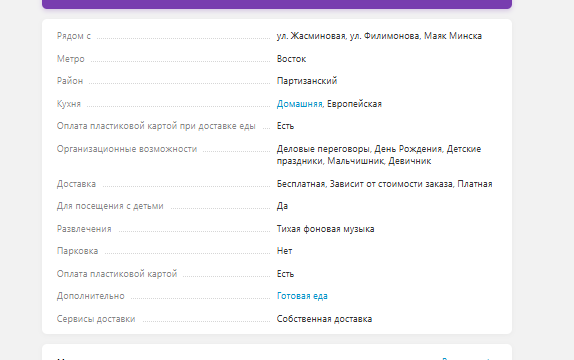The height and width of the screenshot is (360, 574).
Task: Select the 'Дополнительно' label
Action: click(x=91, y=296)
